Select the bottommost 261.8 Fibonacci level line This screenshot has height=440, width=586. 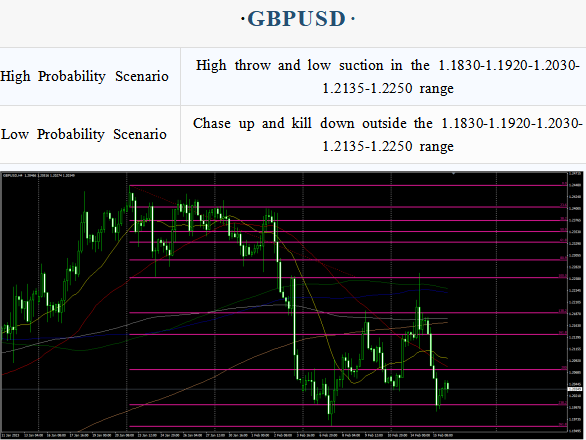(x=348, y=427)
